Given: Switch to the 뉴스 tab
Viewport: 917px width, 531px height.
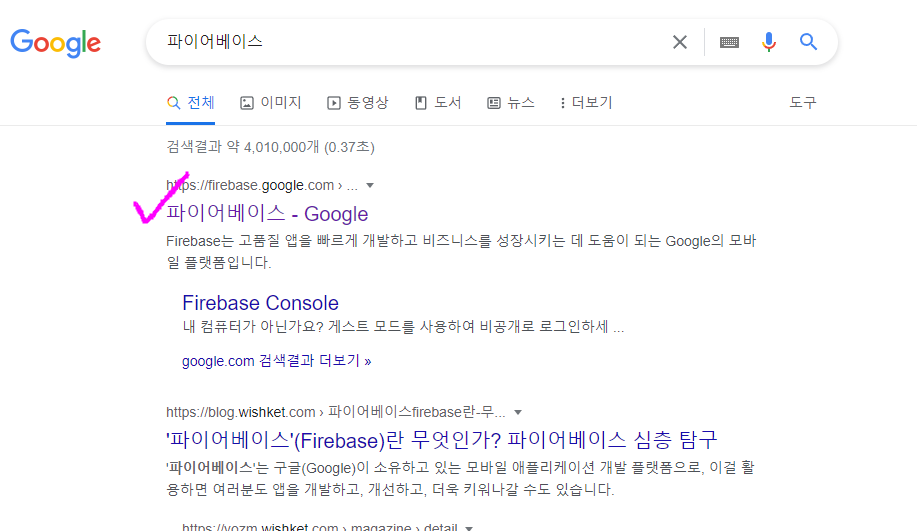Looking at the screenshot, I should 511,103.
